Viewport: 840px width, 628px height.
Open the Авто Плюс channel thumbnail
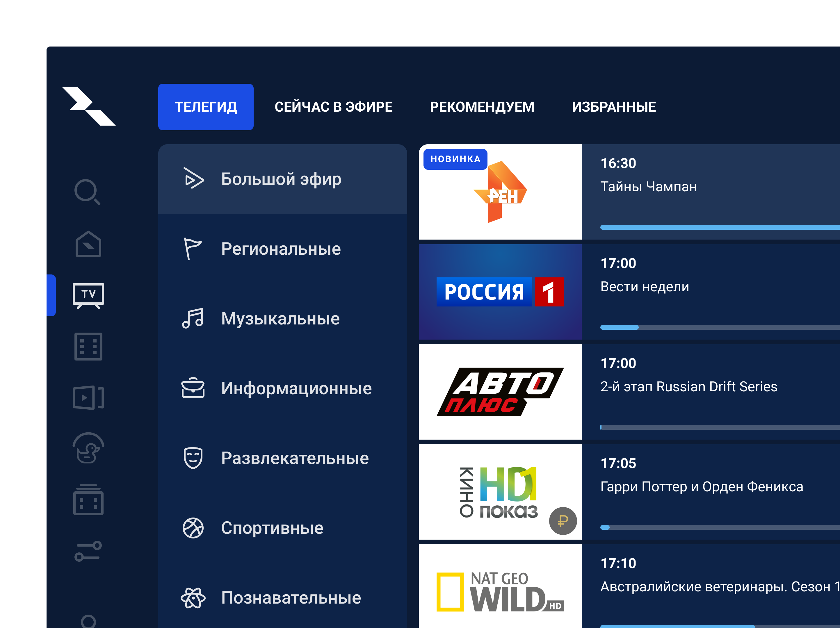(500, 392)
